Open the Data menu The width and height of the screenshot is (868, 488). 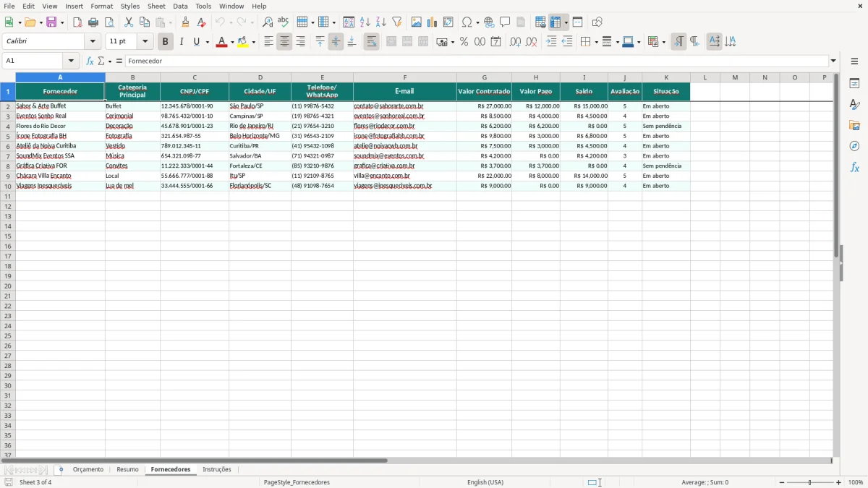coord(180,6)
